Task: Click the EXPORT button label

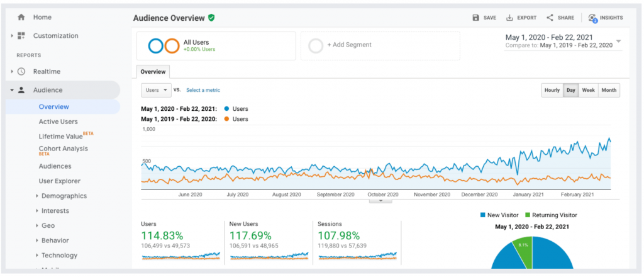Action: click(526, 18)
